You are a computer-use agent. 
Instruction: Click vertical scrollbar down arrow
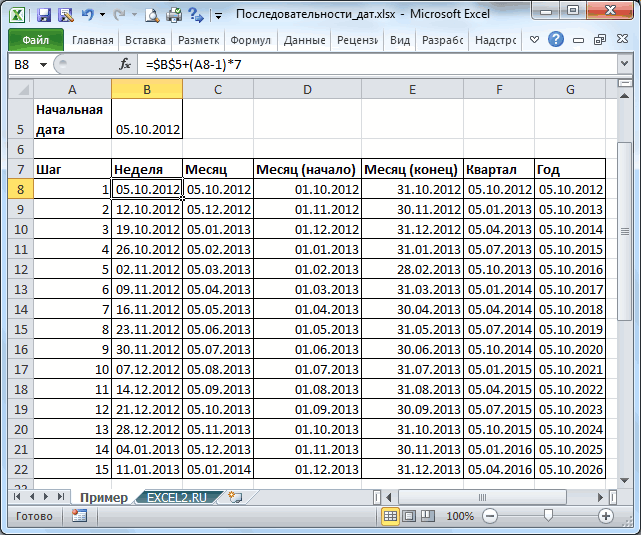624,481
